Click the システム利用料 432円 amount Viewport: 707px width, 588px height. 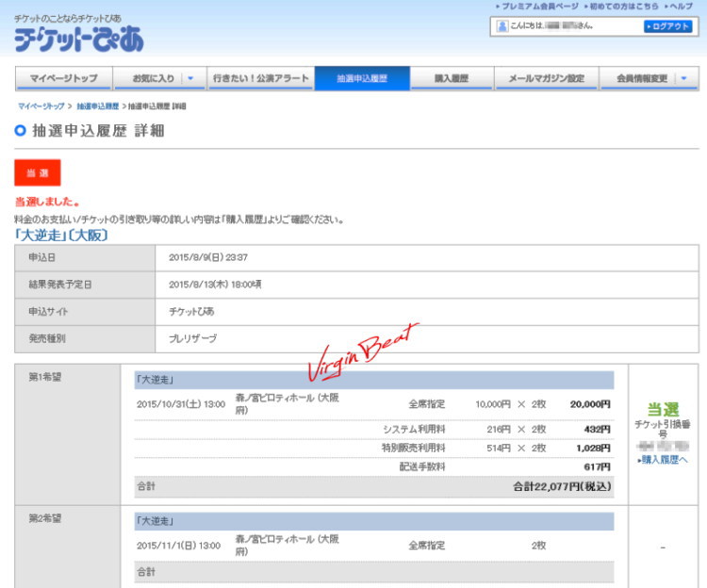point(597,430)
